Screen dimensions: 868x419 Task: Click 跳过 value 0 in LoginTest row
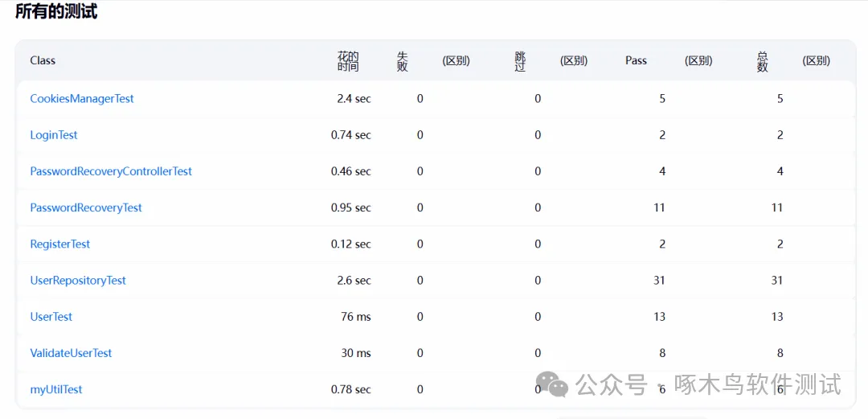pos(538,135)
